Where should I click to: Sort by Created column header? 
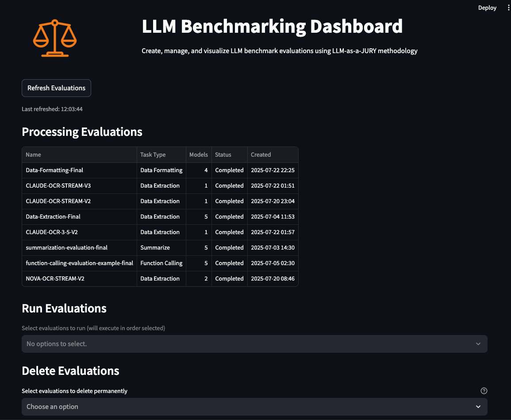tap(261, 155)
